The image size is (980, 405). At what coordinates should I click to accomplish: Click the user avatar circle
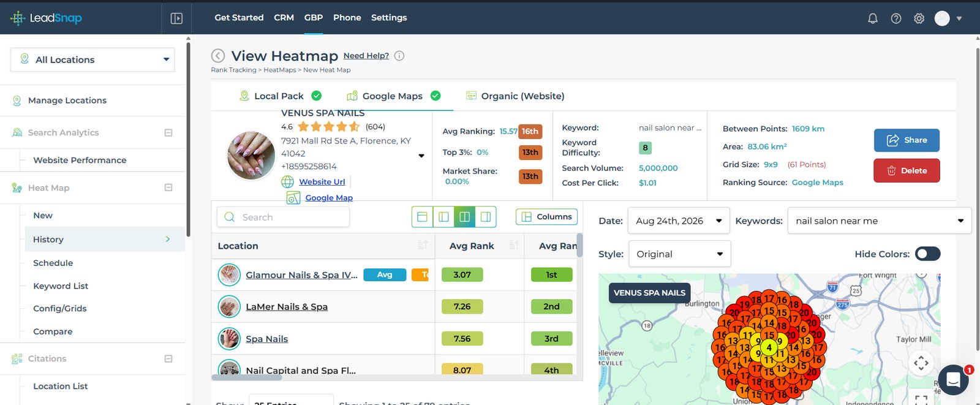(x=942, y=18)
